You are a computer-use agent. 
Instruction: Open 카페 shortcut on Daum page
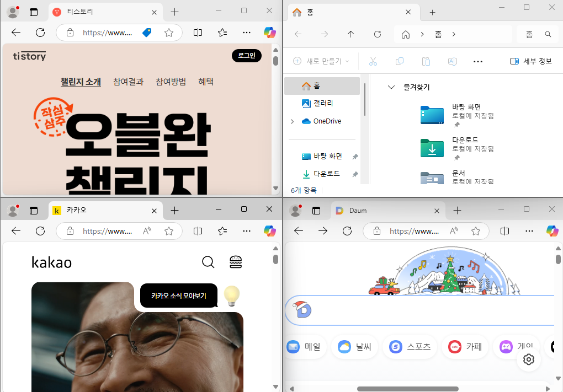(x=465, y=347)
